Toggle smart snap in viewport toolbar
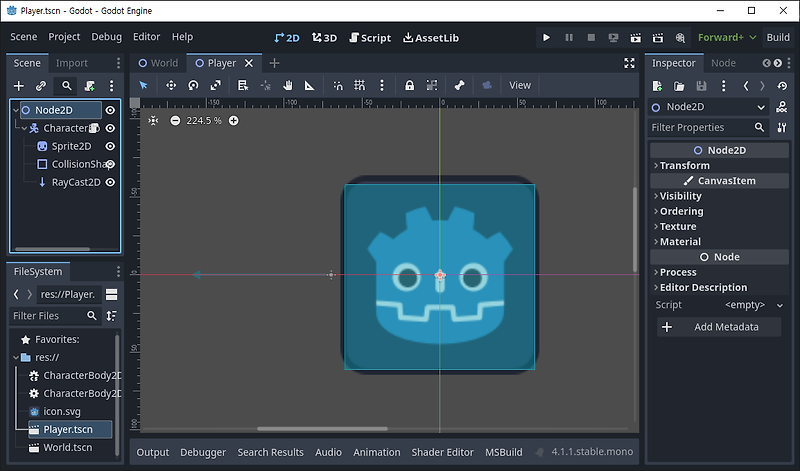800x471 pixels. (338, 85)
